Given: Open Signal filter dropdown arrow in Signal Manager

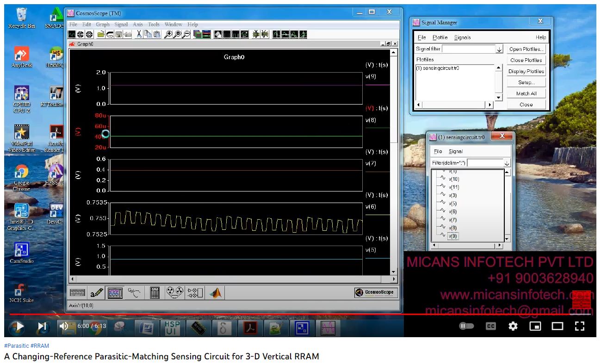Looking at the screenshot, I should [x=499, y=49].
